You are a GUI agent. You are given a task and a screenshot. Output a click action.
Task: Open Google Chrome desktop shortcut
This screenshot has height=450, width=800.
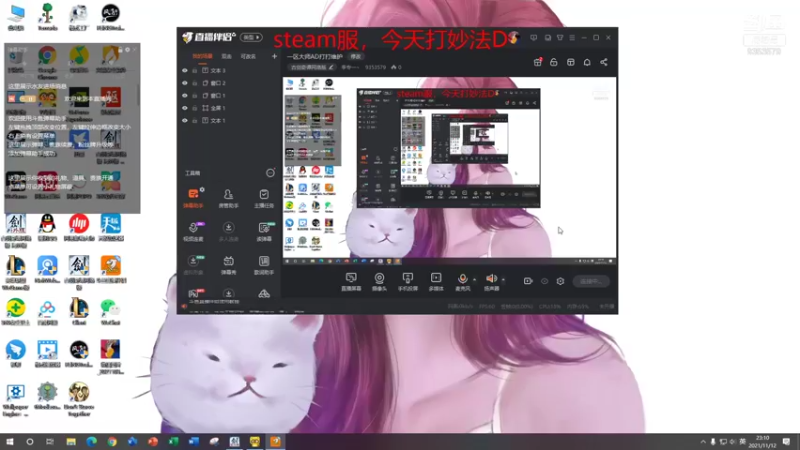pos(47,61)
